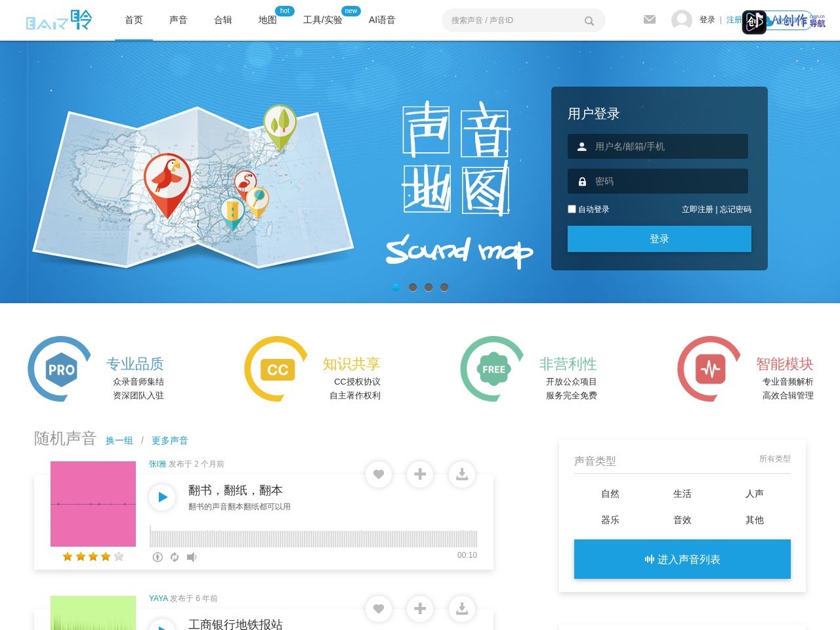Select the 器乐 sound type
This screenshot has width=840, height=630.
point(610,520)
